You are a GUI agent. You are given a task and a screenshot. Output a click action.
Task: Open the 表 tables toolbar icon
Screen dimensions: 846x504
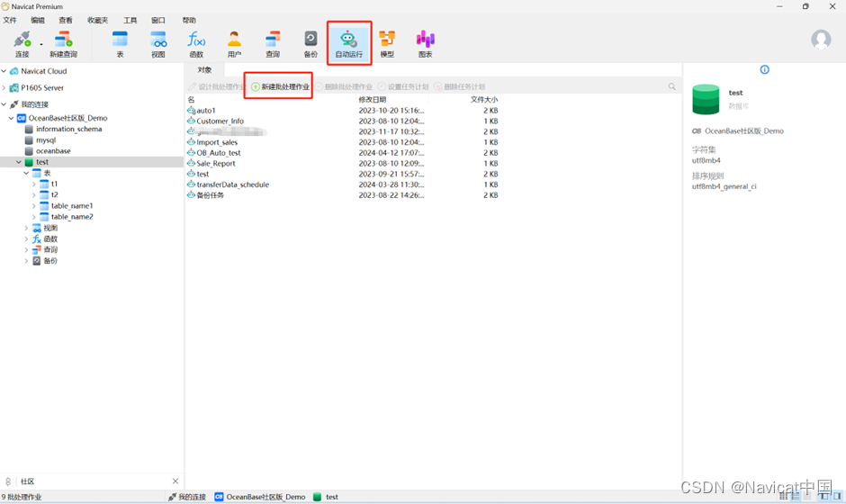point(120,44)
